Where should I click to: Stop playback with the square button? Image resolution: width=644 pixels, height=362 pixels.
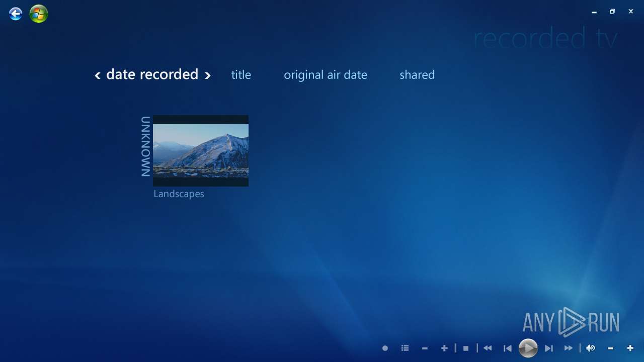point(466,348)
